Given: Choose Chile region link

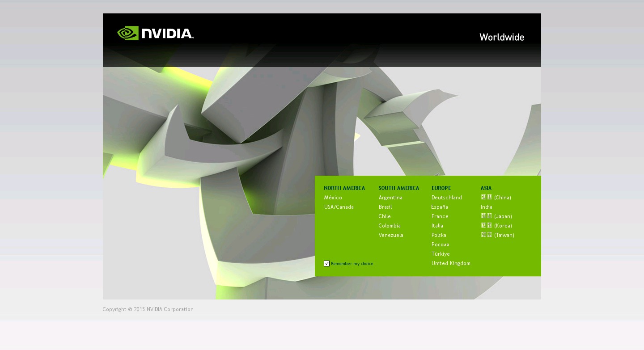Looking at the screenshot, I should [x=384, y=216].
